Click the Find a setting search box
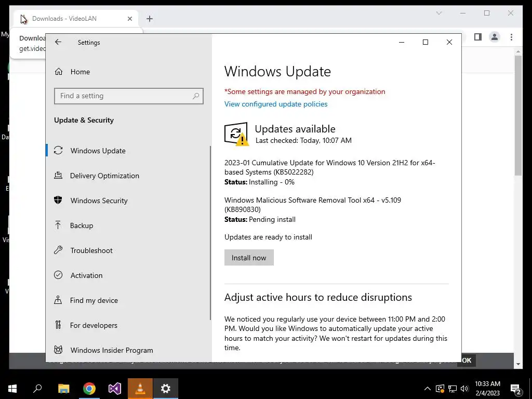Screen dimensions: 532x399 click(129, 96)
